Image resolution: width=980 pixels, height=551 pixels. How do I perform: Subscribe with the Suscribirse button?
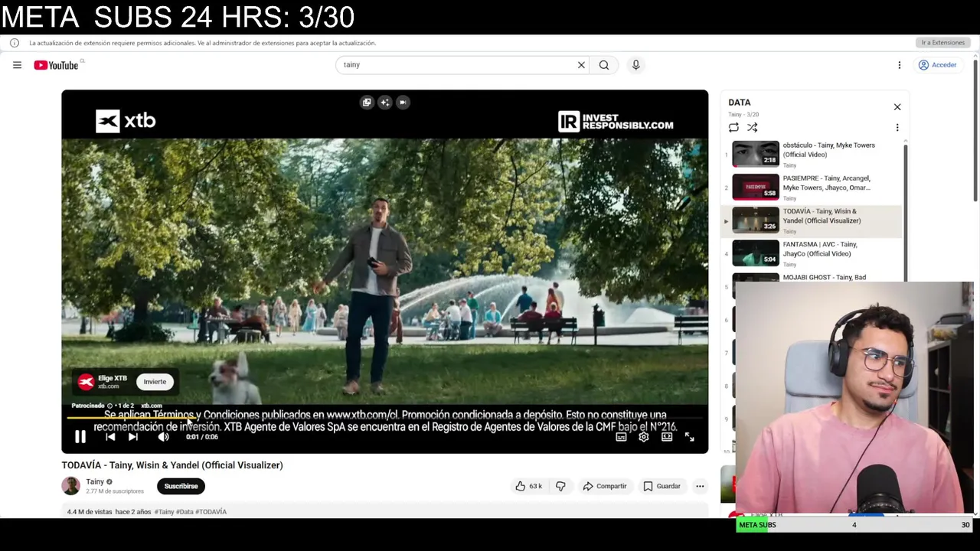181,486
